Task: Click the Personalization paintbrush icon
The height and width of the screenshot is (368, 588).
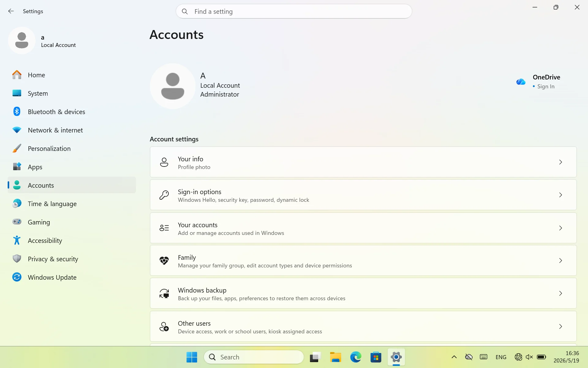Action: click(x=17, y=148)
